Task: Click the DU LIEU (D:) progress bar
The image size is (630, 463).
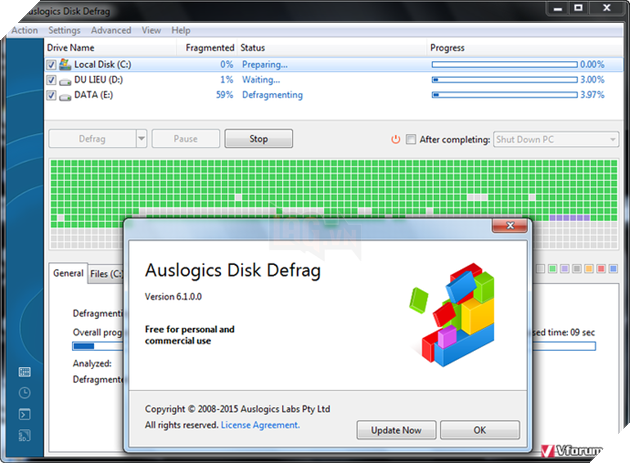Action: click(x=505, y=80)
